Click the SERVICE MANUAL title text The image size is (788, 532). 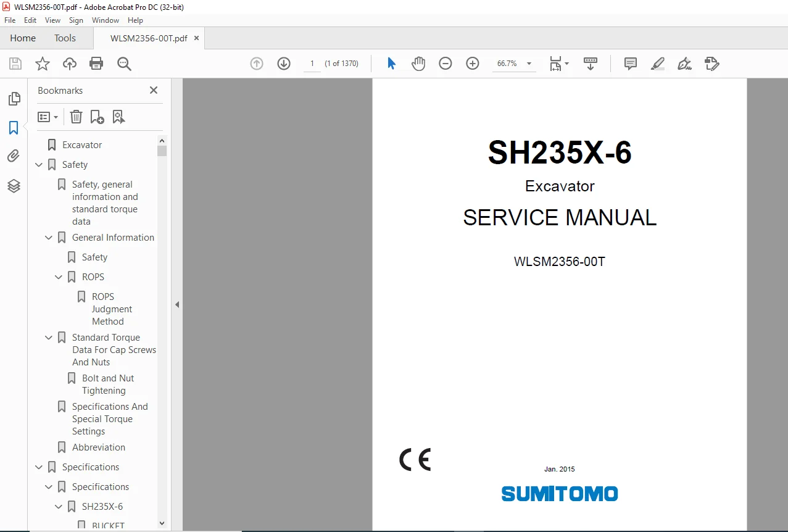pyautogui.click(x=560, y=218)
